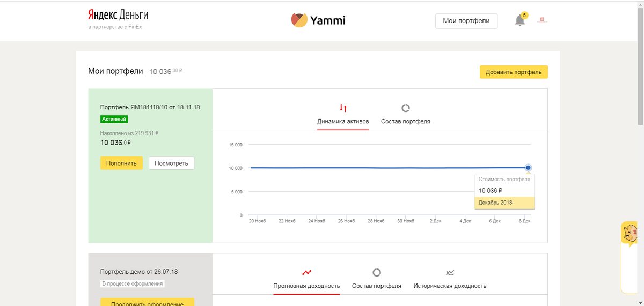Click the Историческая доходность icon
Image resolution: width=644 pixels, height=306 pixels.
click(450, 272)
